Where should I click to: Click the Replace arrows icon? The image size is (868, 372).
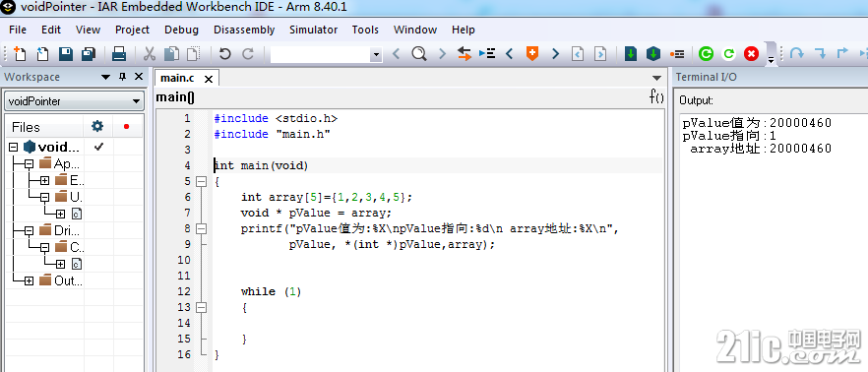(x=465, y=54)
